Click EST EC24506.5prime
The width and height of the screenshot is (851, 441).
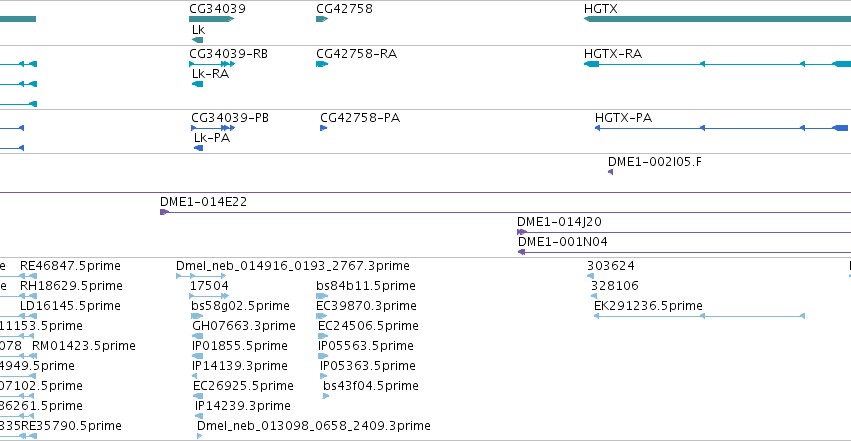pos(368,326)
